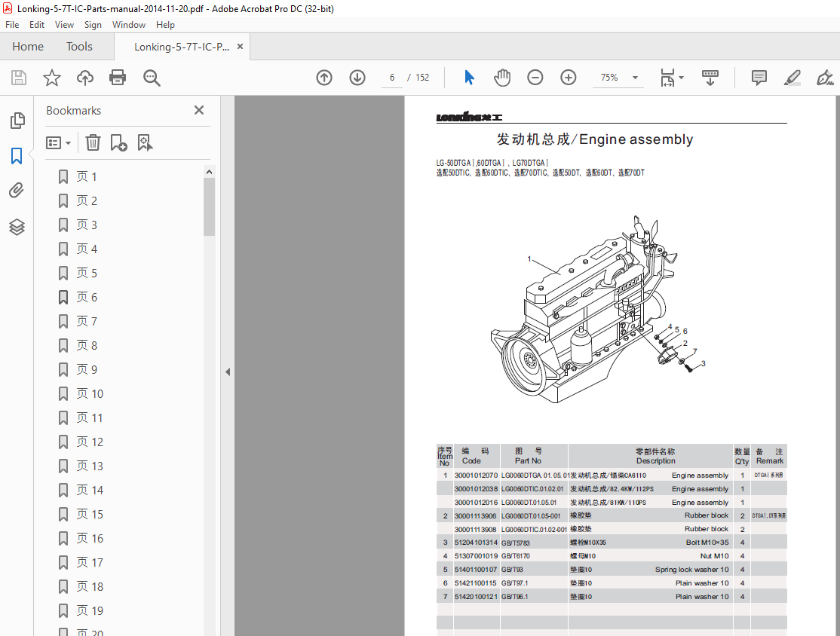840x636 pixels.
Task: Switch to the Tools tab
Action: coord(79,47)
